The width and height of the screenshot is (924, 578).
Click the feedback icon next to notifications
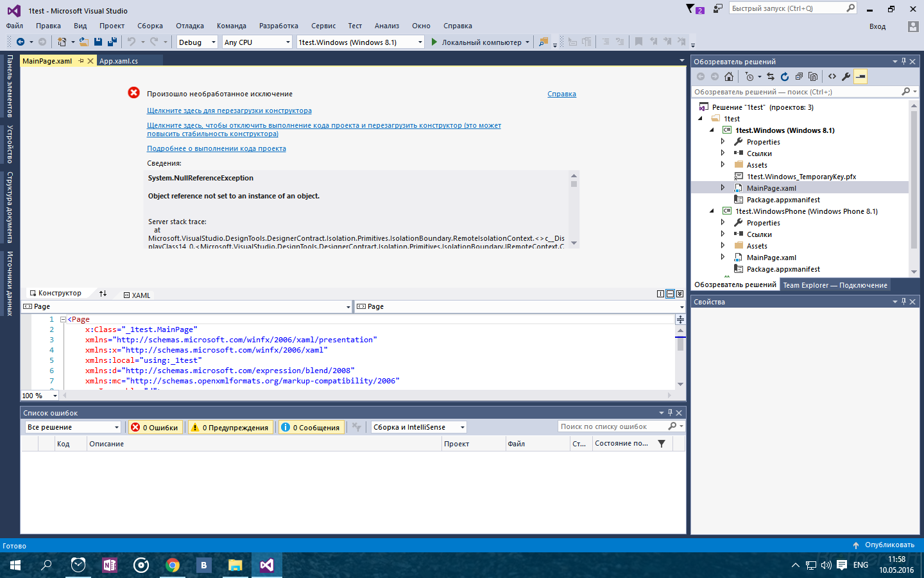tap(718, 8)
